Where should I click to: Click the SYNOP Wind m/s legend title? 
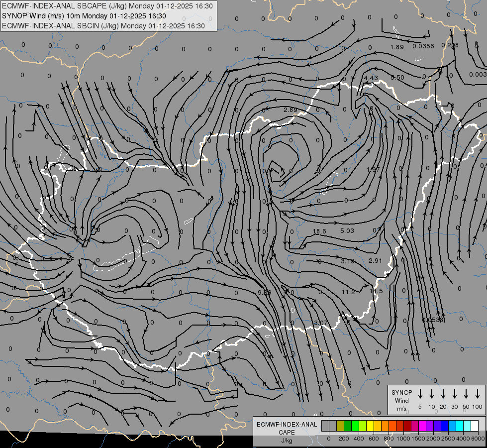(x=401, y=400)
